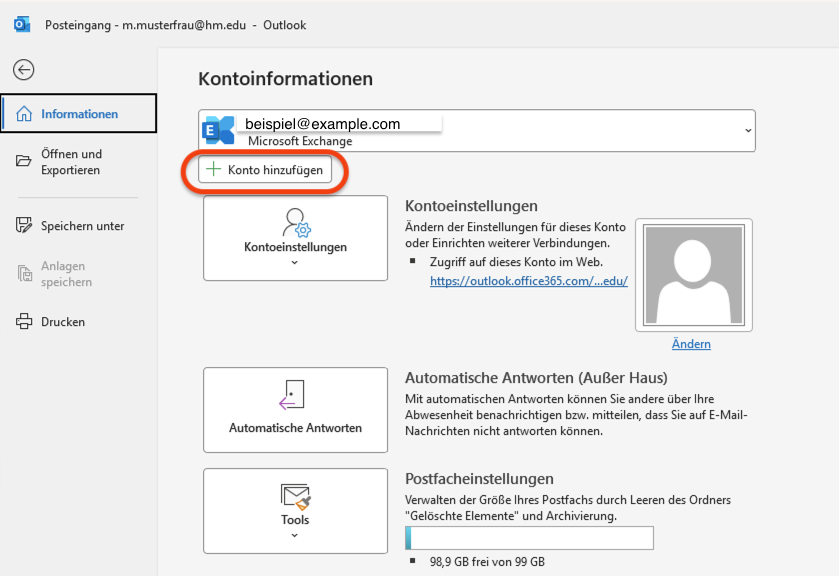Click the Automatische Antworten (Außer Haus) heading
The height and width of the screenshot is (576, 839).
536,377
